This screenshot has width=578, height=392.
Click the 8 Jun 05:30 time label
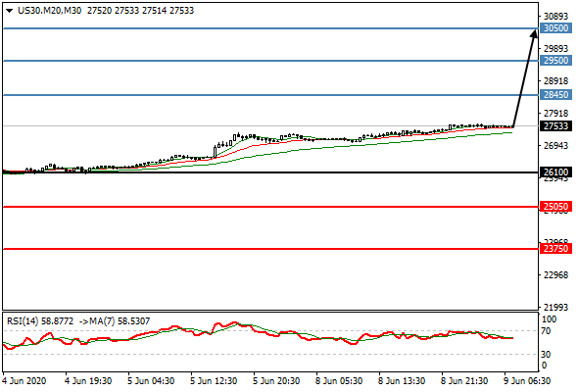click(339, 381)
